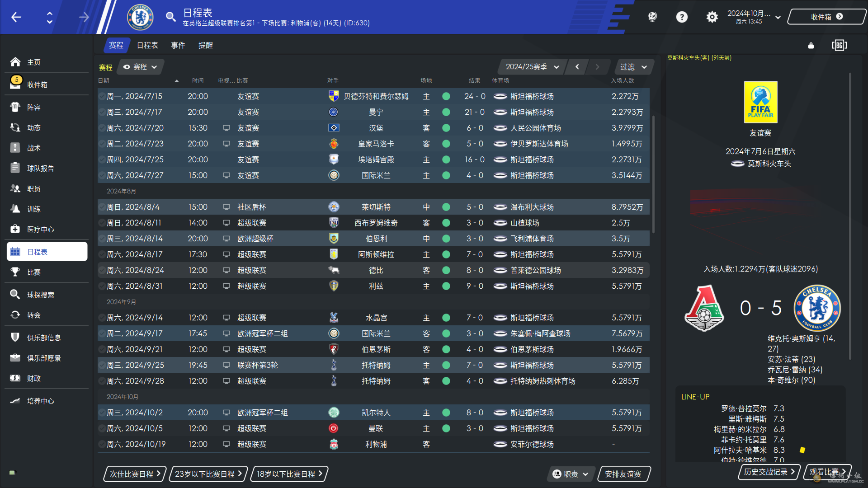Open 医疗中心 medical centre in sidebar
This screenshot has height=488, width=868.
[x=47, y=229]
